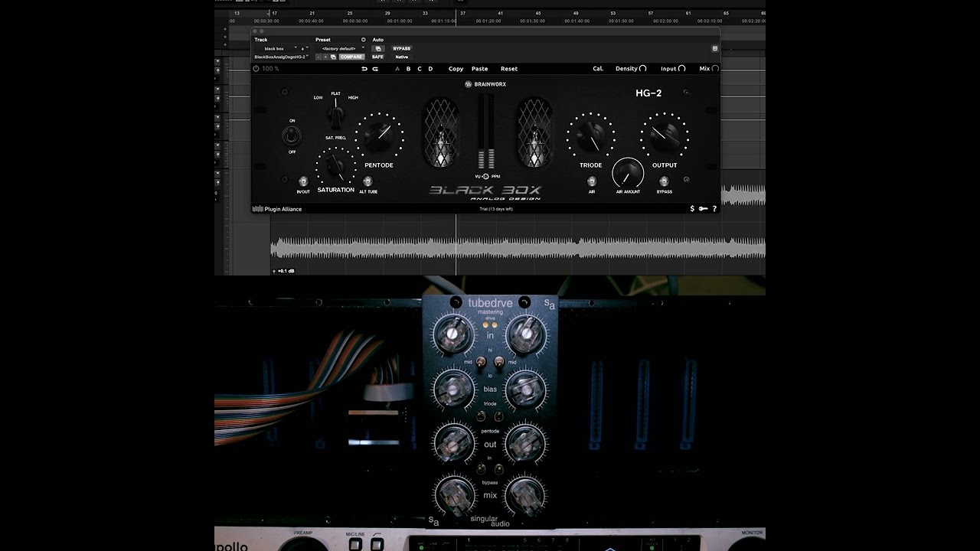
Task: Open help via the question mark icon
Action: [714, 209]
